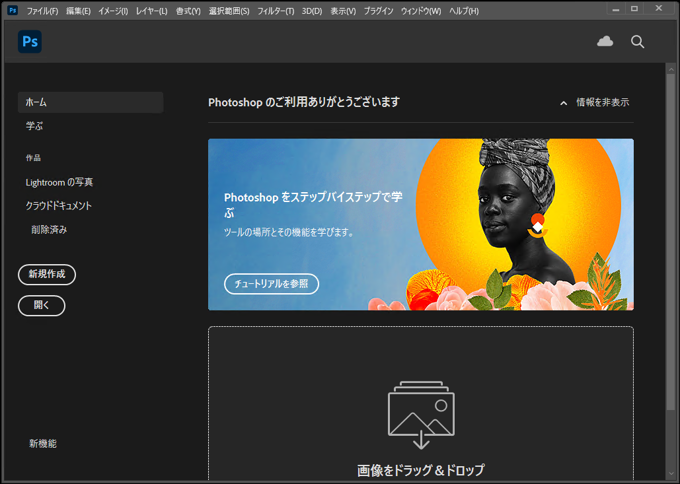Click the search magnifier icon
Viewport: 680px width, 484px height.
tap(638, 42)
